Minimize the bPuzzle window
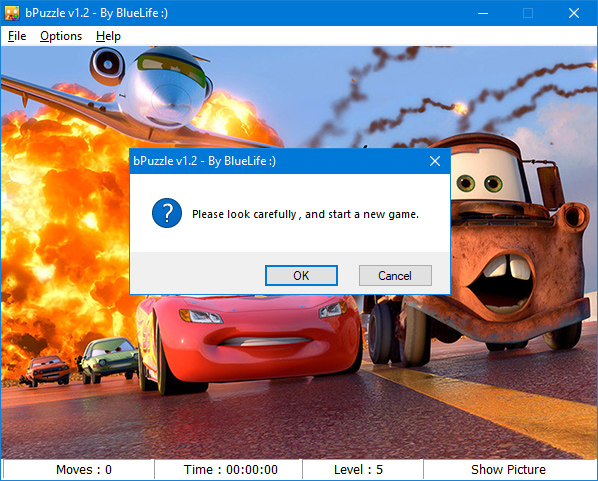Screen dimensions: 598x481 (483, 13)
